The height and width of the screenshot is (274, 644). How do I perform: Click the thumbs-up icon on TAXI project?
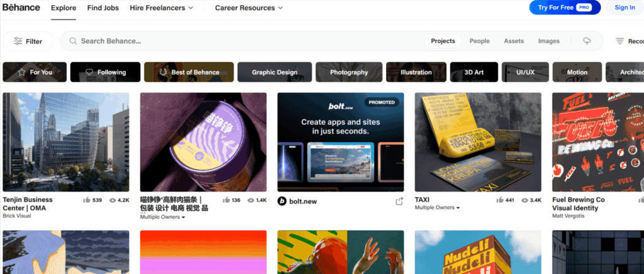click(x=500, y=200)
